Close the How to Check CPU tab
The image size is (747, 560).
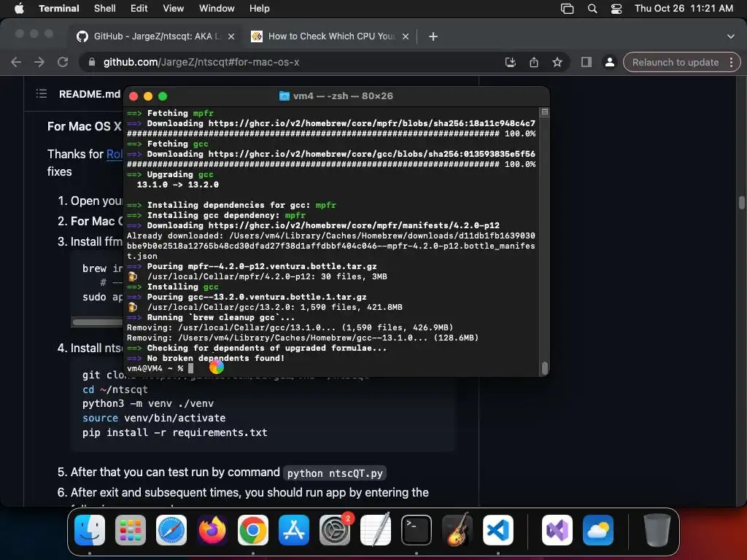tap(406, 36)
